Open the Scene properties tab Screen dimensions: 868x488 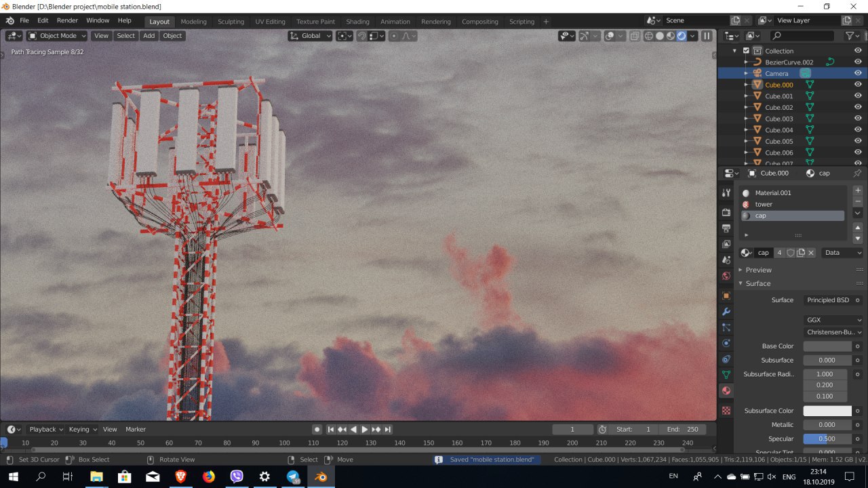pos(726,260)
